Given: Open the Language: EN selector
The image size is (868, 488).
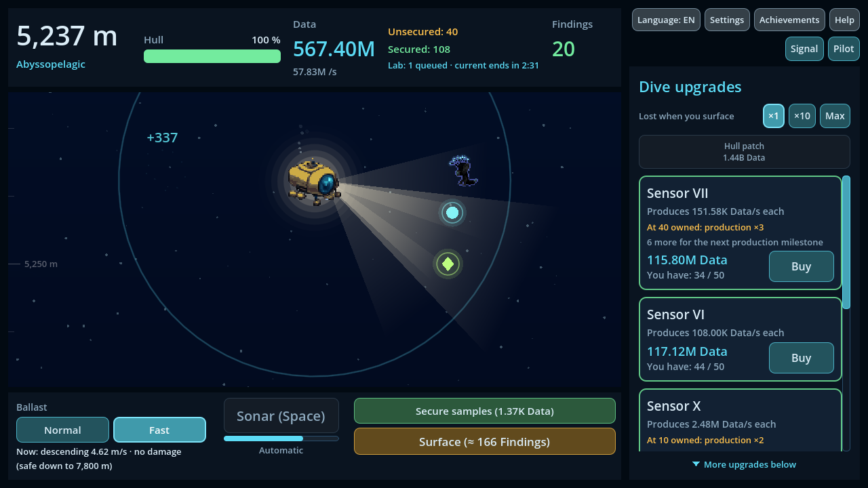Looking at the screenshot, I should coord(666,20).
